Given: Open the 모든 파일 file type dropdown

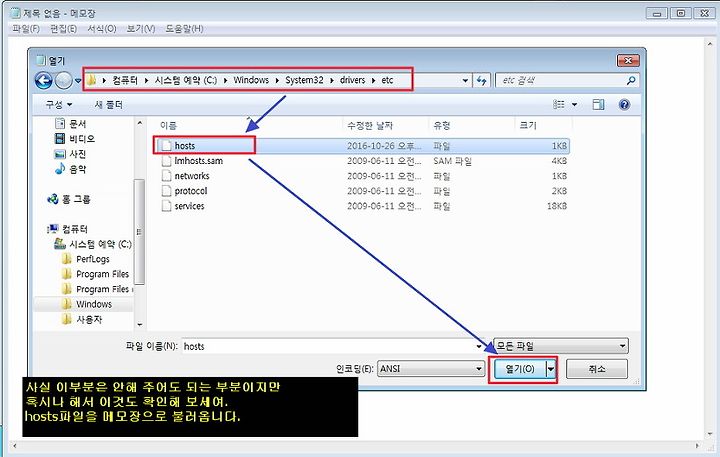Looking at the screenshot, I should 561,346.
